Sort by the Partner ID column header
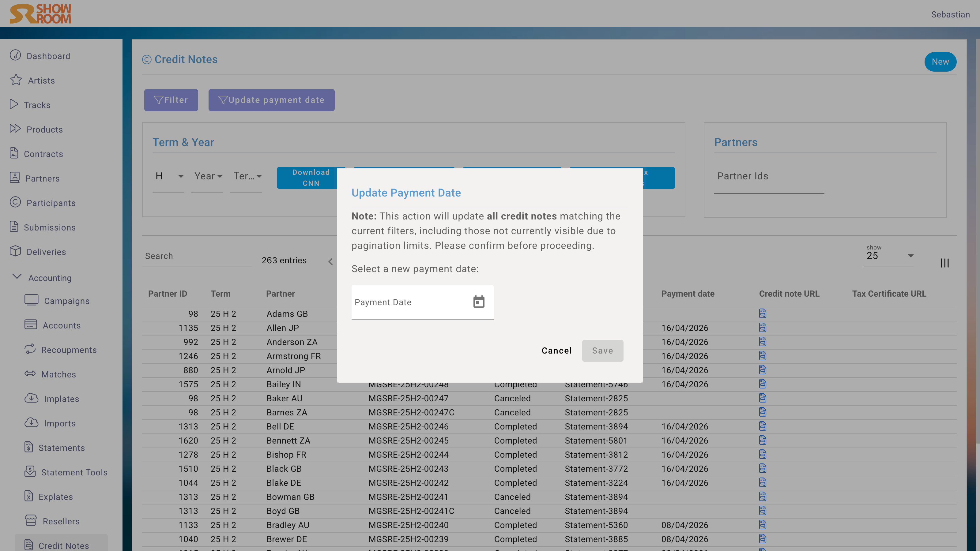Image resolution: width=980 pixels, height=551 pixels. click(168, 294)
